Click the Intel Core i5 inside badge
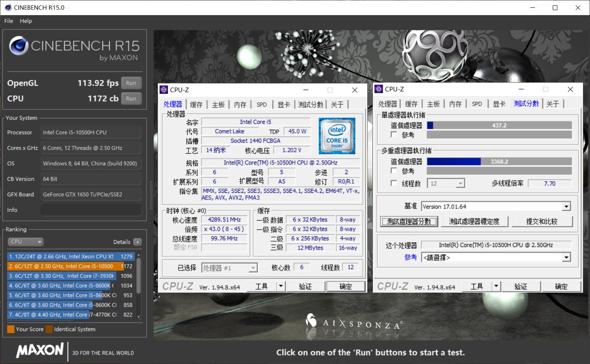The image size is (590, 364). [337, 136]
